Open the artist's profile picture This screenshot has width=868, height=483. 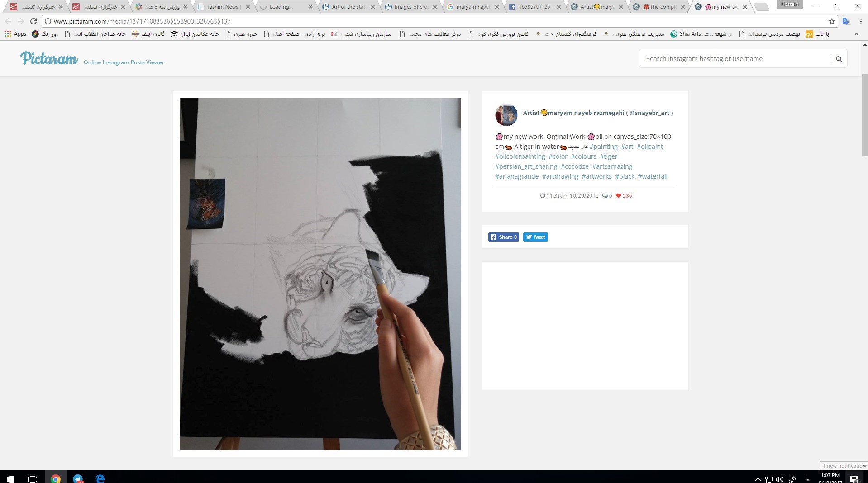pyautogui.click(x=506, y=114)
